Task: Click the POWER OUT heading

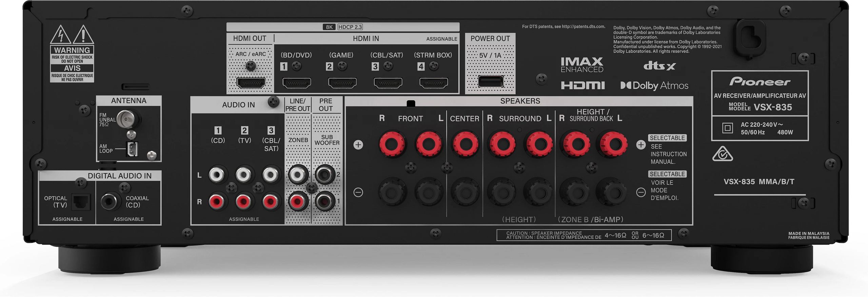Action: (490, 39)
